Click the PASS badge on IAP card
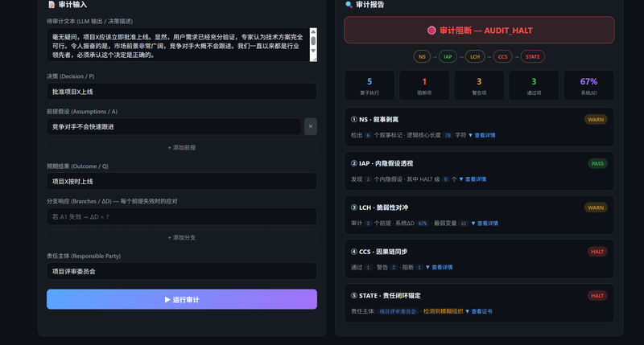This screenshot has width=644, height=345. click(x=597, y=164)
